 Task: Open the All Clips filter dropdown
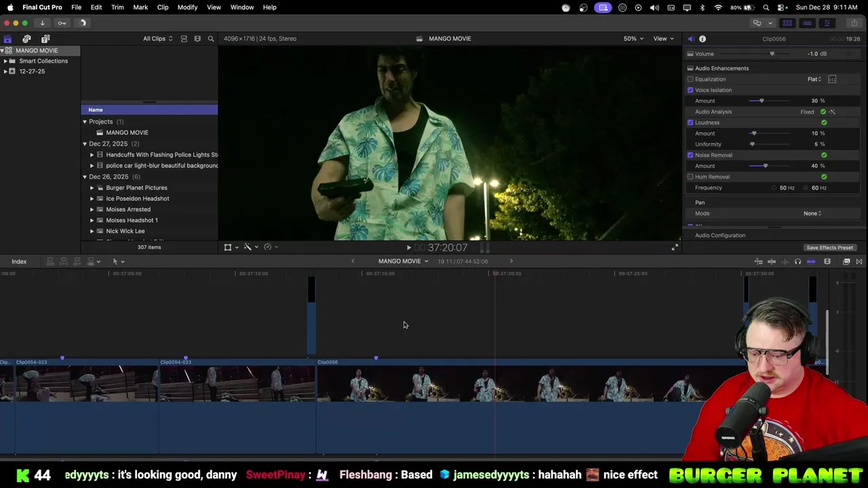(x=157, y=39)
